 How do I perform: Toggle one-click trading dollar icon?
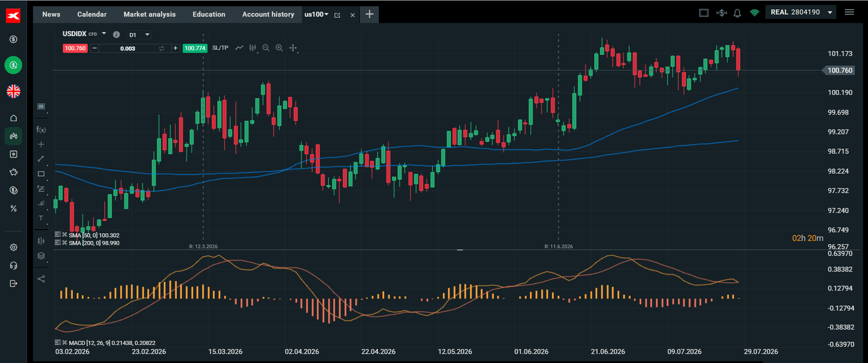721,13
